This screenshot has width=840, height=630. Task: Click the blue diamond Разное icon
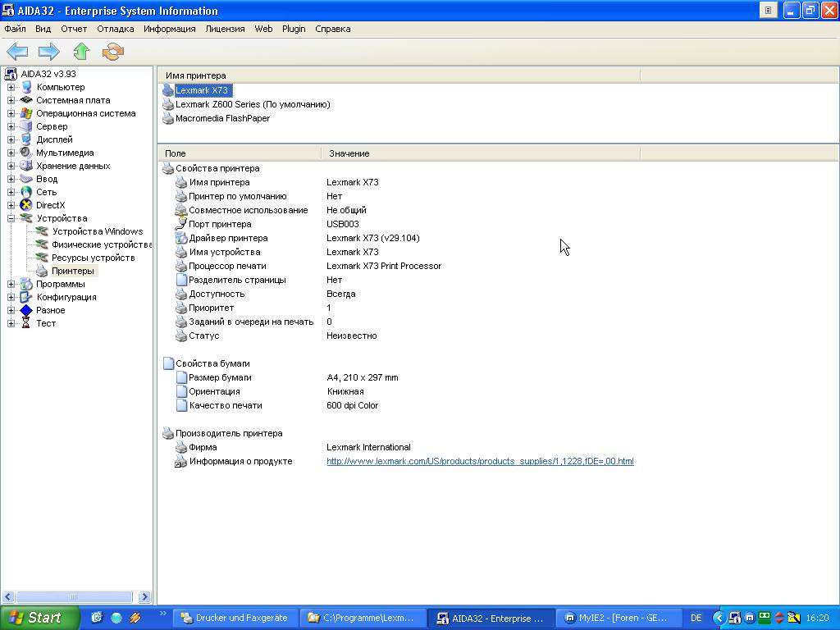coord(25,310)
